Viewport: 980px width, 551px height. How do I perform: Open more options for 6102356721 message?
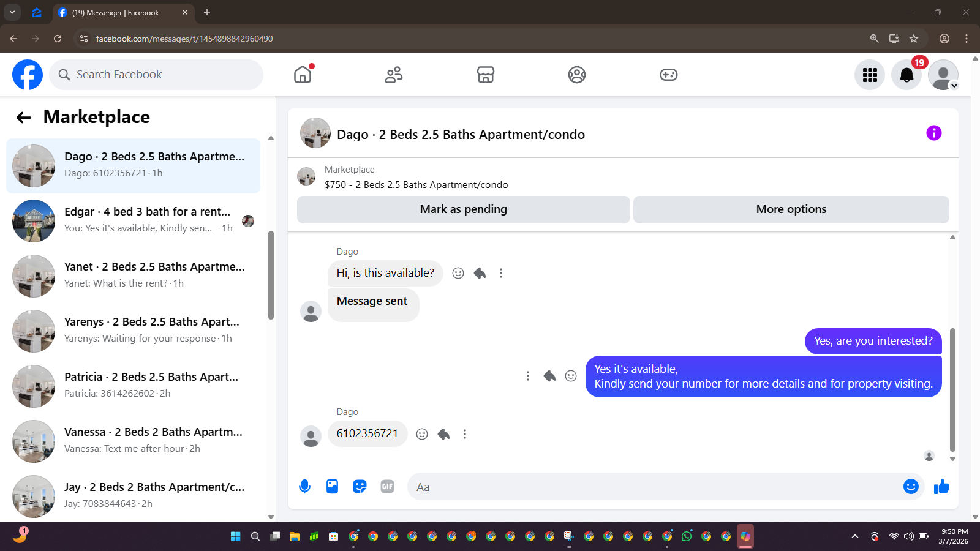click(465, 434)
